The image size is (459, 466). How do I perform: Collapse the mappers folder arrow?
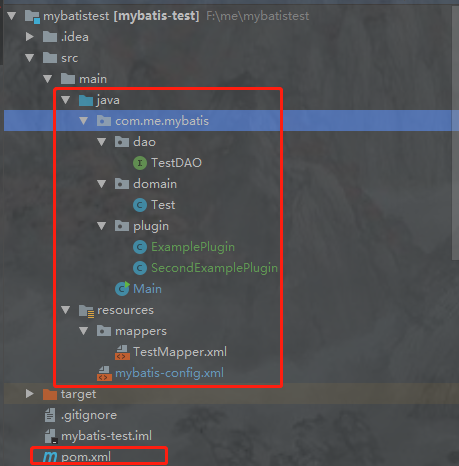83,331
